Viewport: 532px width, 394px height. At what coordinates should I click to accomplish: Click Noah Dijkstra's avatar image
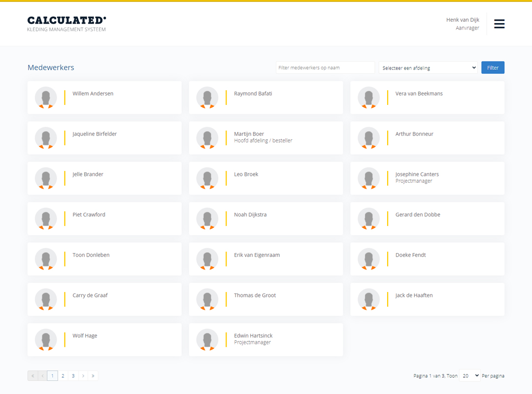click(207, 219)
